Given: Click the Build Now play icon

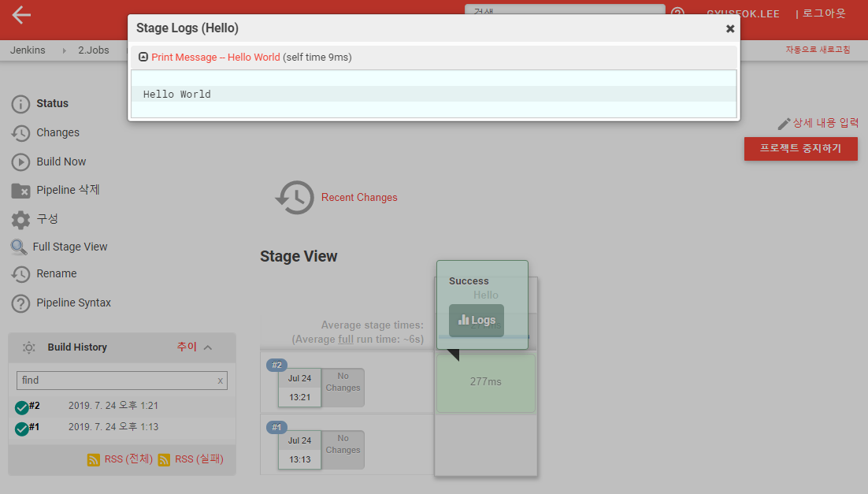Looking at the screenshot, I should coord(20,162).
